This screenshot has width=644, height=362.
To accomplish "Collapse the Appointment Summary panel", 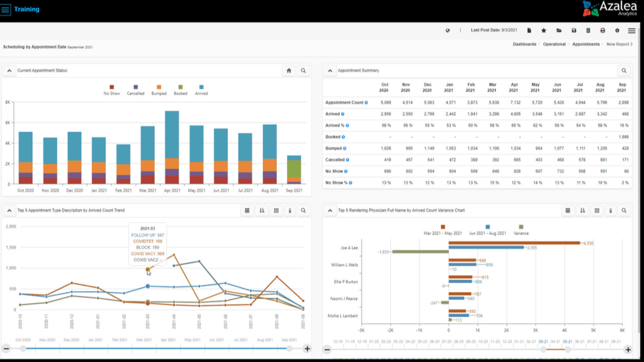I will (x=330, y=71).
